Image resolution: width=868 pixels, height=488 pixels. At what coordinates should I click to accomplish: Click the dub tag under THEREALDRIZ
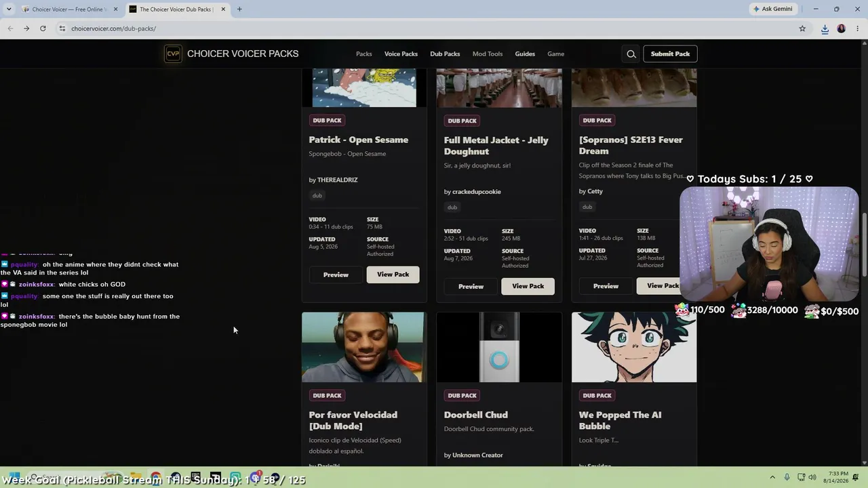317,195
